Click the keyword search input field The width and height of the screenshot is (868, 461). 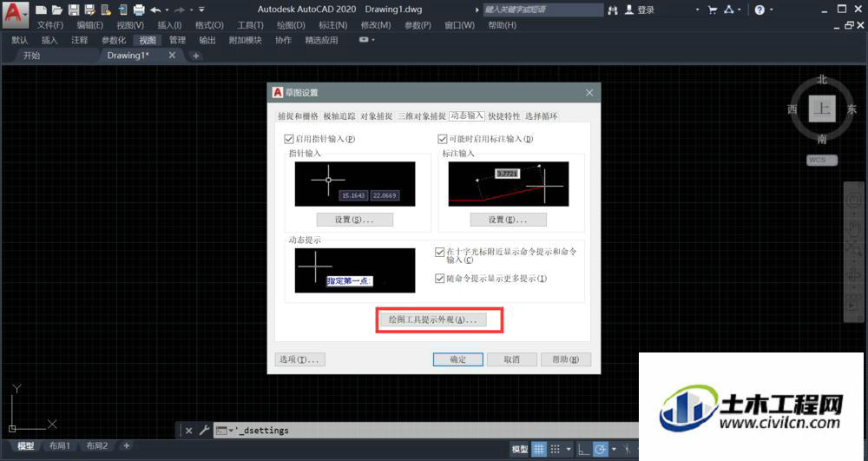(543, 10)
